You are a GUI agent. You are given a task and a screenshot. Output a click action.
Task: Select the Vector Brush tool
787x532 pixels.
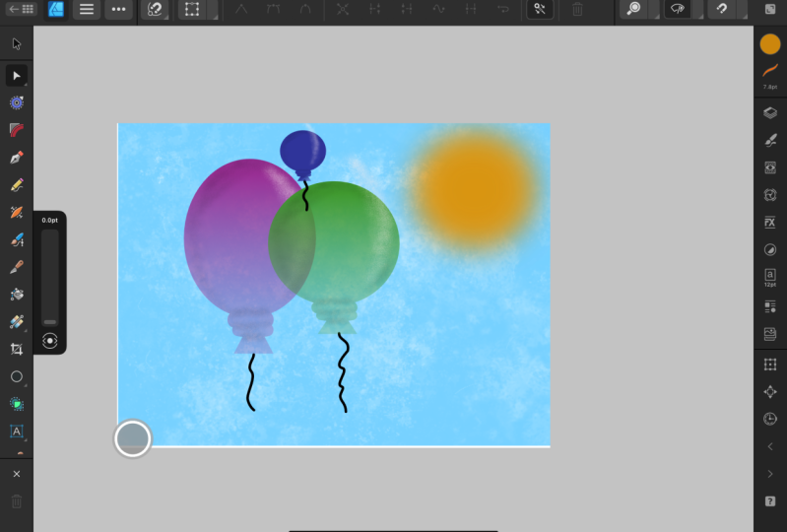tap(17, 212)
